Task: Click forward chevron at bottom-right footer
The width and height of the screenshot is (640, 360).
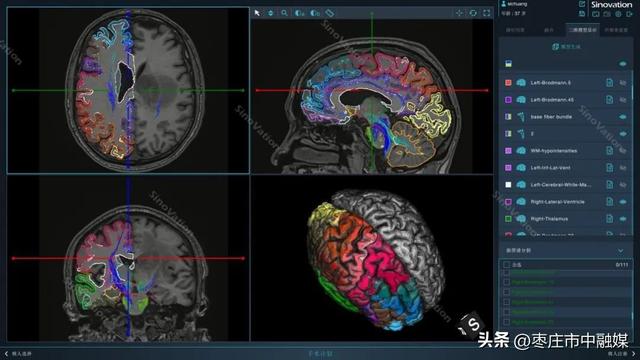Action: (634, 353)
